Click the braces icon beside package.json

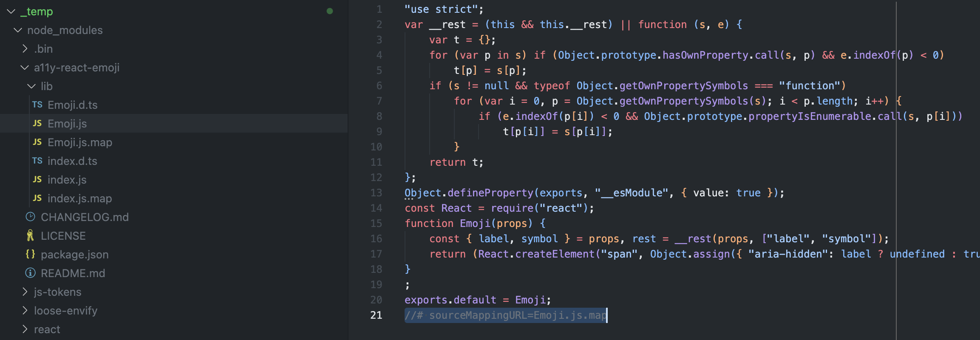coord(30,254)
